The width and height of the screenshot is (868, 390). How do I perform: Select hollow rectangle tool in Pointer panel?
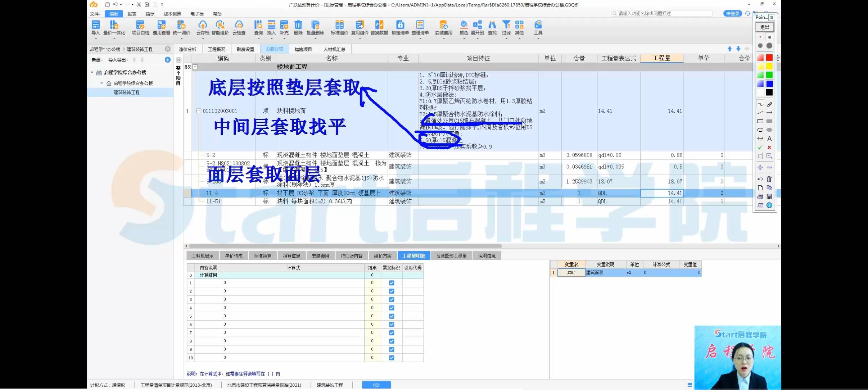tap(760, 121)
